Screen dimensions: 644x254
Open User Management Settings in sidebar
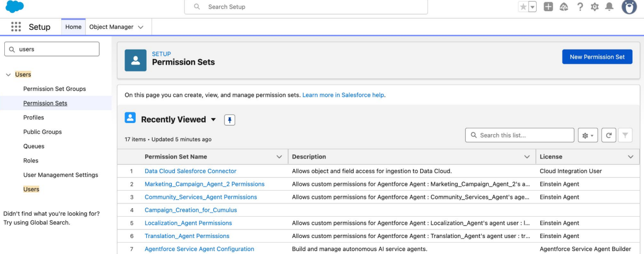(x=61, y=175)
